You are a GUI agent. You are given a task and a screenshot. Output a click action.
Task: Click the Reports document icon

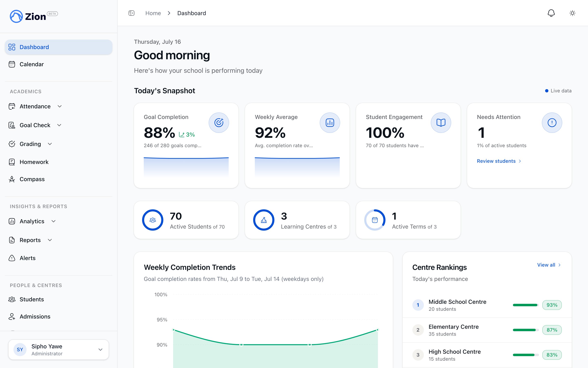[12, 240]
